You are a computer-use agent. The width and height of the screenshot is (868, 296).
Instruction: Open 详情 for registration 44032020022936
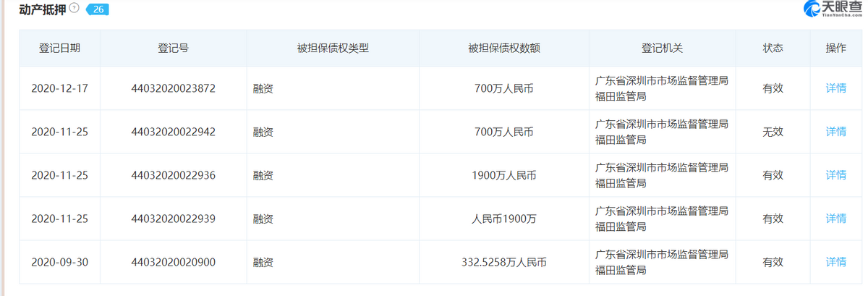835,175
